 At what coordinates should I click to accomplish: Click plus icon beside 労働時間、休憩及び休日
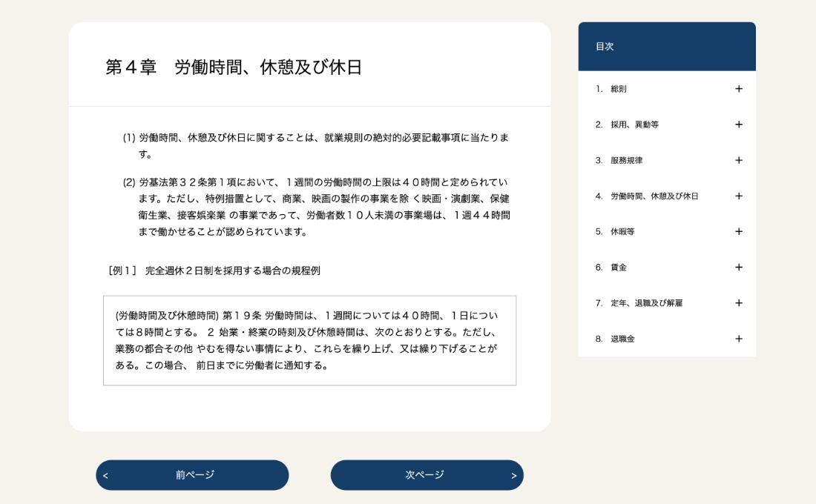coord(738,196)
